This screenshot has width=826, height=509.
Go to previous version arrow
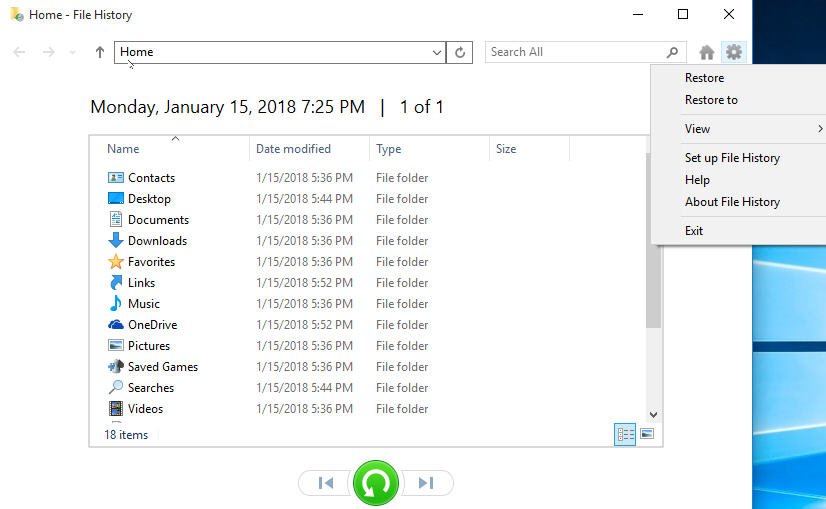325,484
